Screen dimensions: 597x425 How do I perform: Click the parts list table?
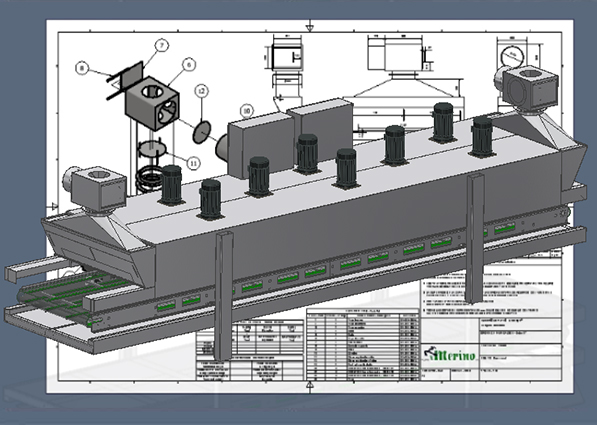[x=363, y=345]
